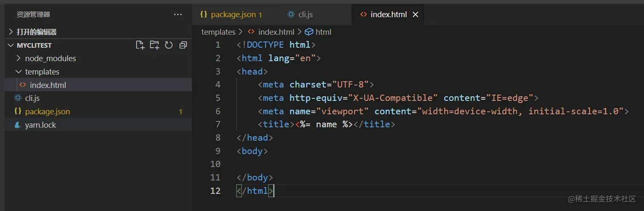The image size is (644, 211).
Task: Click the yarn icon beside yarn.lock
Action: [18, 125]
